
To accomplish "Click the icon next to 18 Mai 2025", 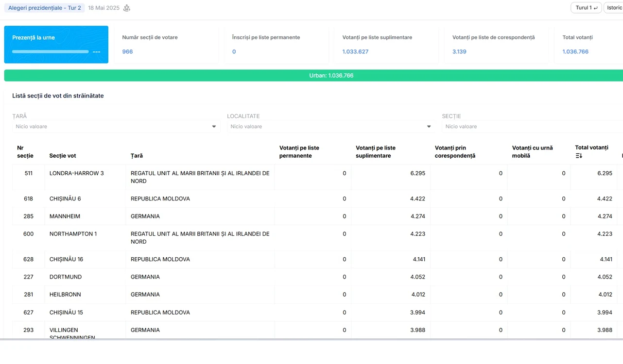I will pyautogui.click(x=127, y=8).
